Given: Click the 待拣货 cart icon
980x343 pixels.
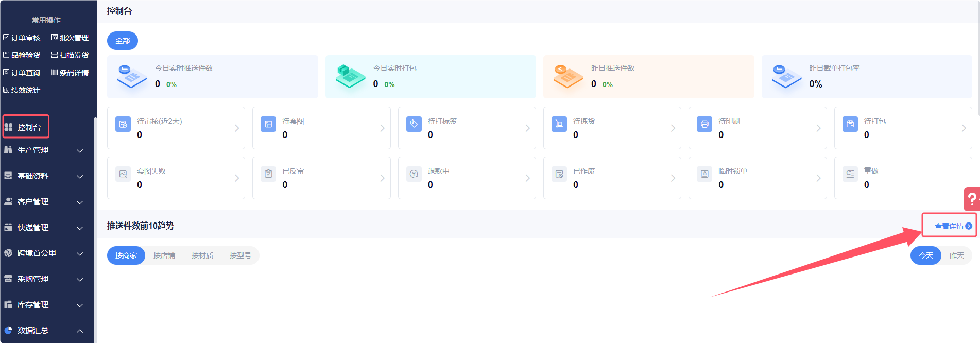Looking at the screenshot, I should point(559,124).
